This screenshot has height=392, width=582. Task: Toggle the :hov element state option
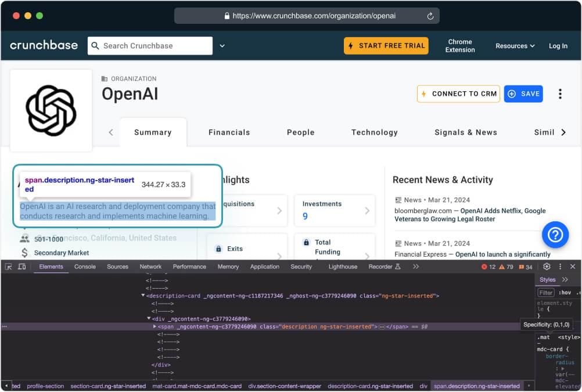point(565,293)
